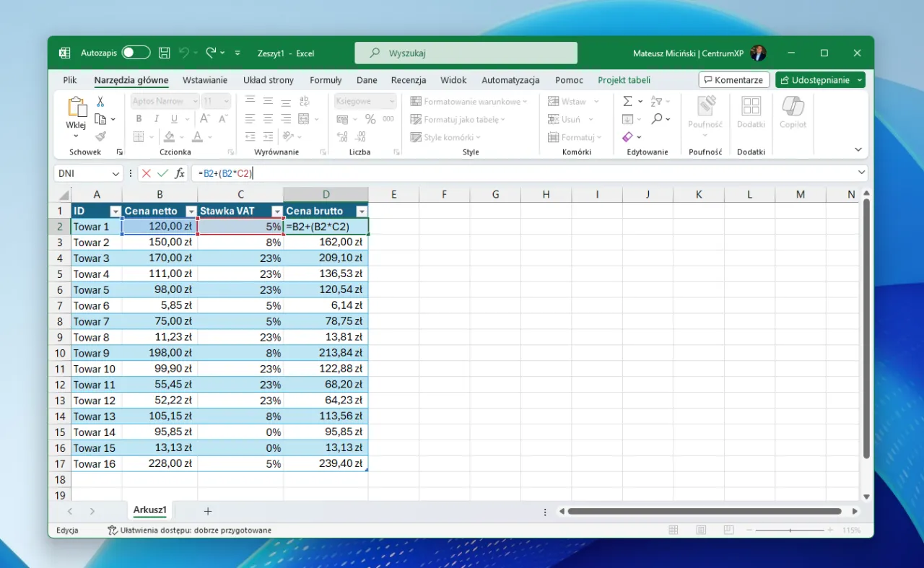Image resolution: width=924 pixels, height=568 pixels.
Task: Add a new sheet with plus button
Action: click(208, 511)
